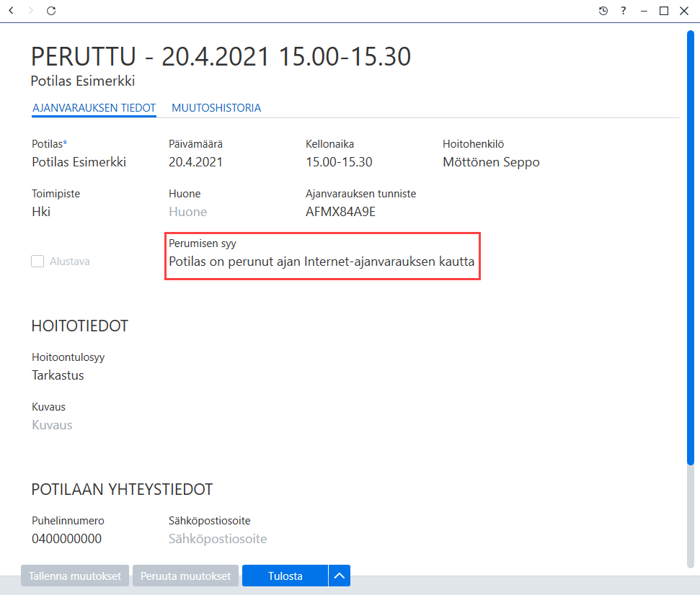Go back with the left arrow icon
Screen dimensions: 700x595
click(x=11, y=10)
